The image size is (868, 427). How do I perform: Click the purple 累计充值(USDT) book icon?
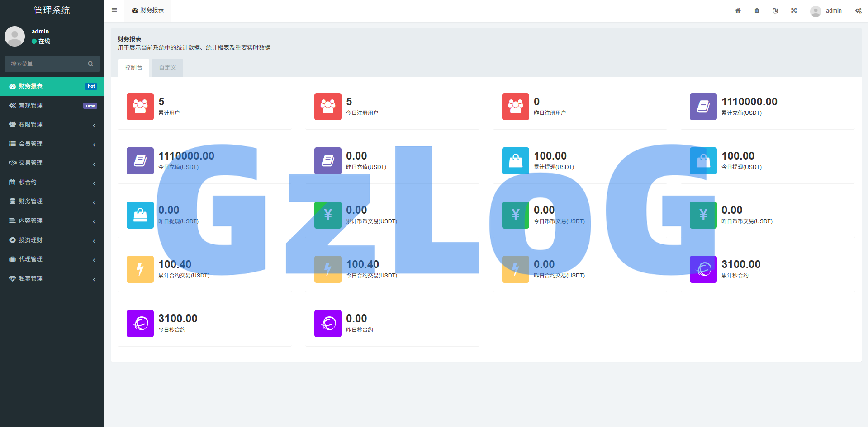click(x=703, y=107)
